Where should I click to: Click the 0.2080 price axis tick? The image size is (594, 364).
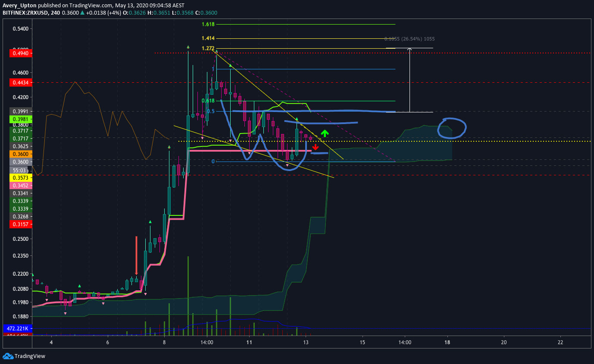click(x=21, y=289)
